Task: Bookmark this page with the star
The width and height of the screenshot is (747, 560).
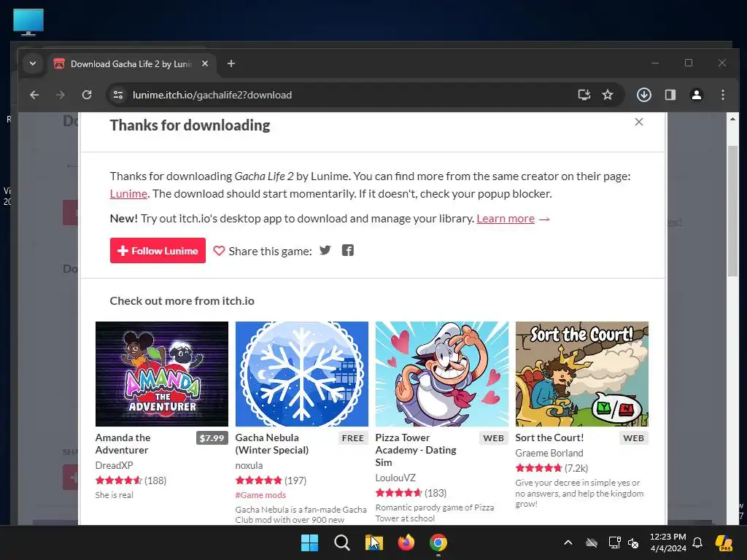Action: coord(608,95)
